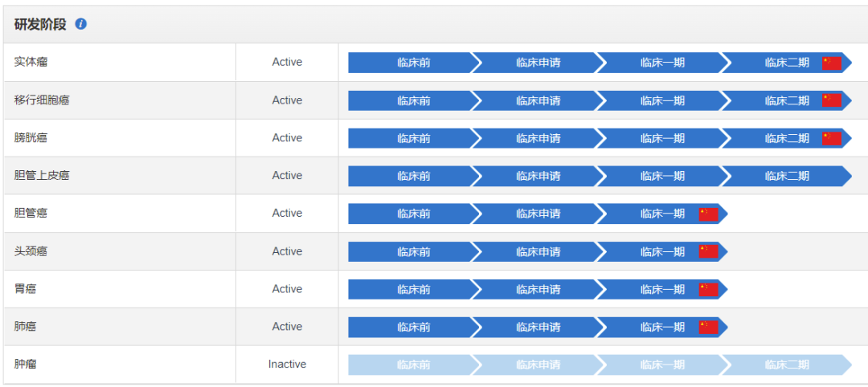Click 临床二期 stage for 膀胱癌
This screenshot has width=868, height=387.
[x=787, y=138]
